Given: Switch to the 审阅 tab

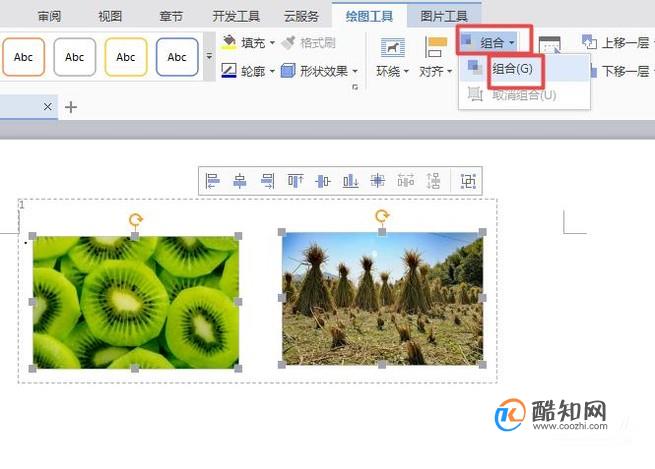Looking at the screenshot, I should [x=49, y=16].
